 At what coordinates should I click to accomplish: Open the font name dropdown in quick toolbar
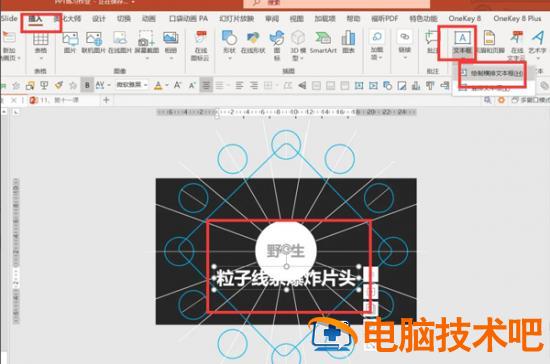coord(146,85)
